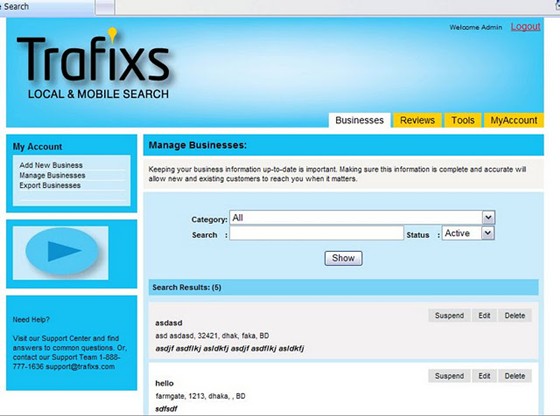
Task: Click the new tab button beside Search tab
Action: 105,7
